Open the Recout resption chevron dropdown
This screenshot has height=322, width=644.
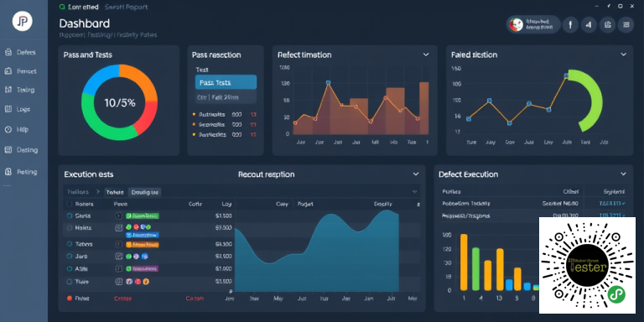click(x=416, y=174)
